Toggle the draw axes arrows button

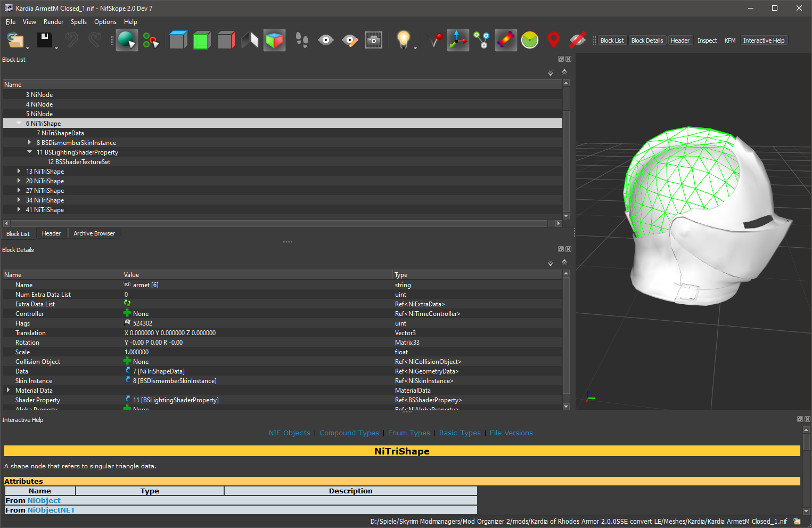tap(458, 40)
